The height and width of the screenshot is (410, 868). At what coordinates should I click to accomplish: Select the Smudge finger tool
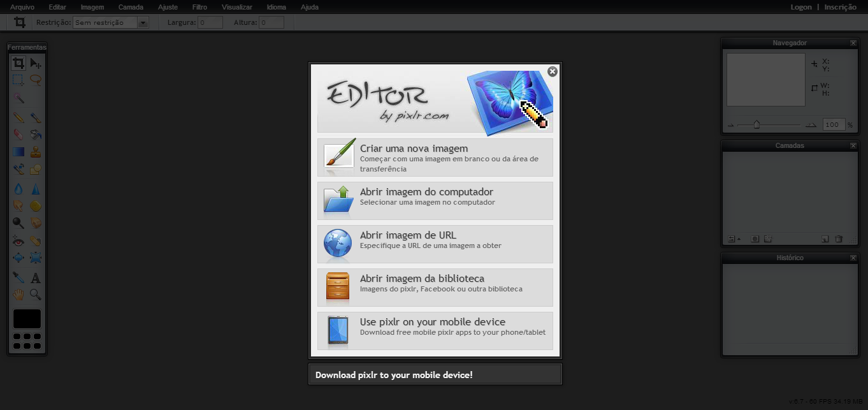click(x=18, y=206)
